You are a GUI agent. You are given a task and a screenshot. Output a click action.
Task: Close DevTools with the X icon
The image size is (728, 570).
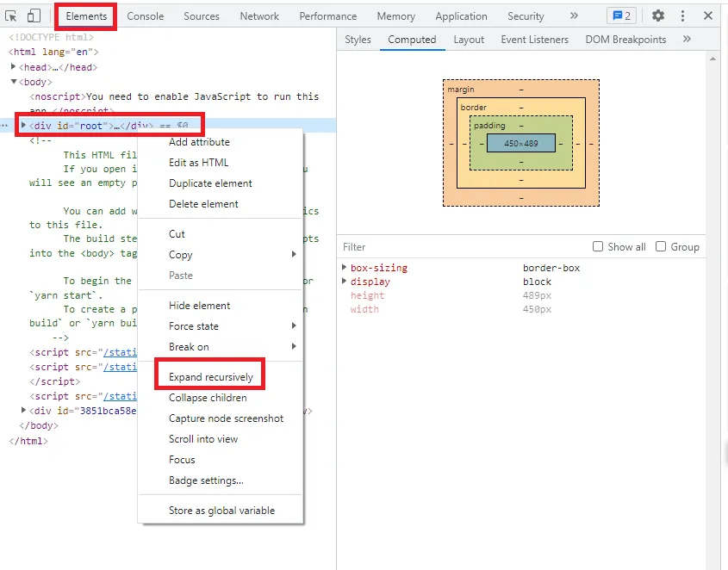pos(708,15)
